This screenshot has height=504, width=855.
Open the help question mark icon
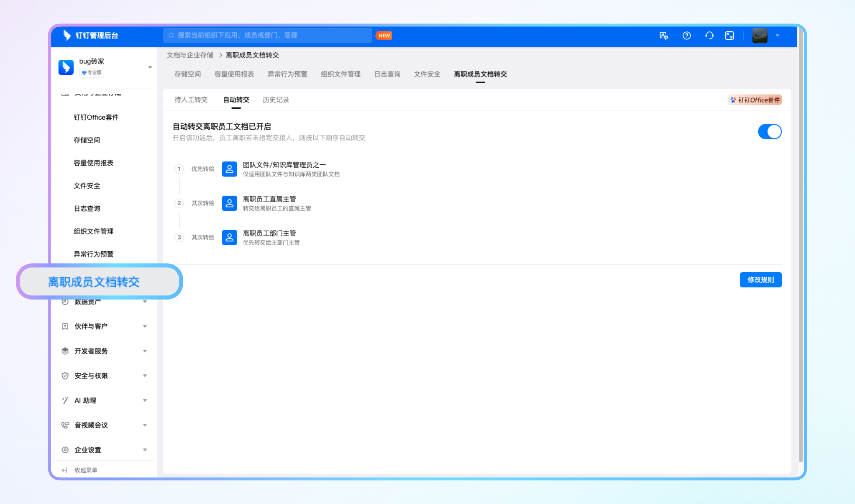click(687, 36)
